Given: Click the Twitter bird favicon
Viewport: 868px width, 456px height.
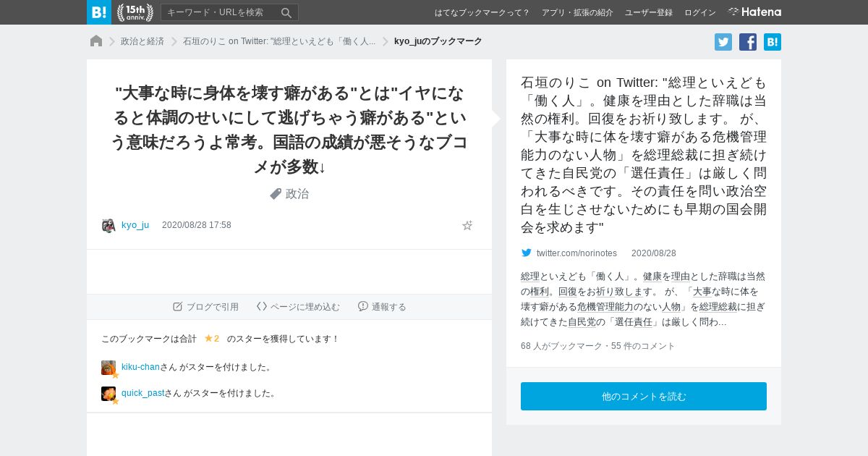Looking at the screenshot, I should click(527, 253).
